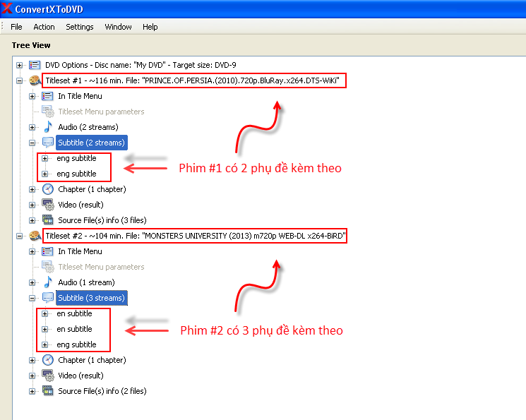
Task: Expand Video (result) node under Titleset #1
Action: [32, 205]
